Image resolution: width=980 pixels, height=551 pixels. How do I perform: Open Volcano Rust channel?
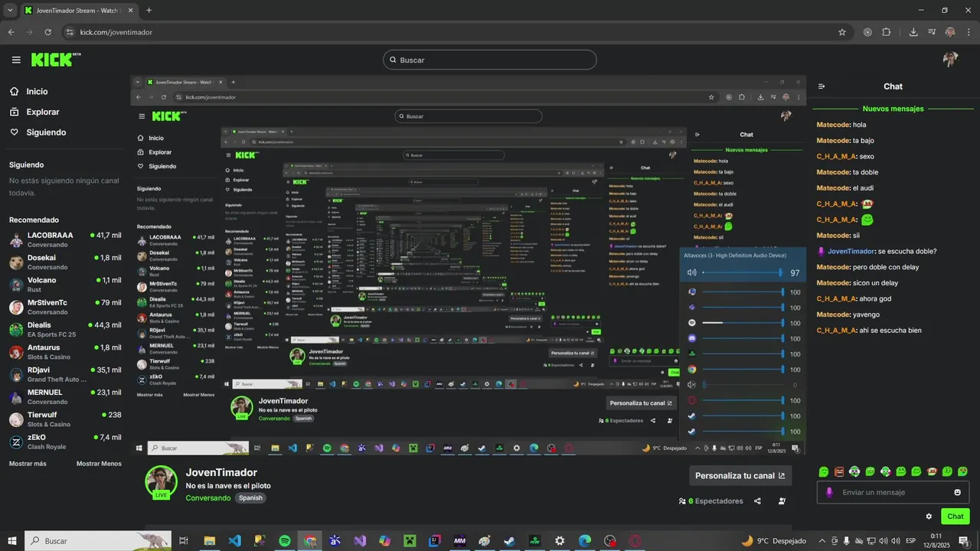click(x=65, y=285)
